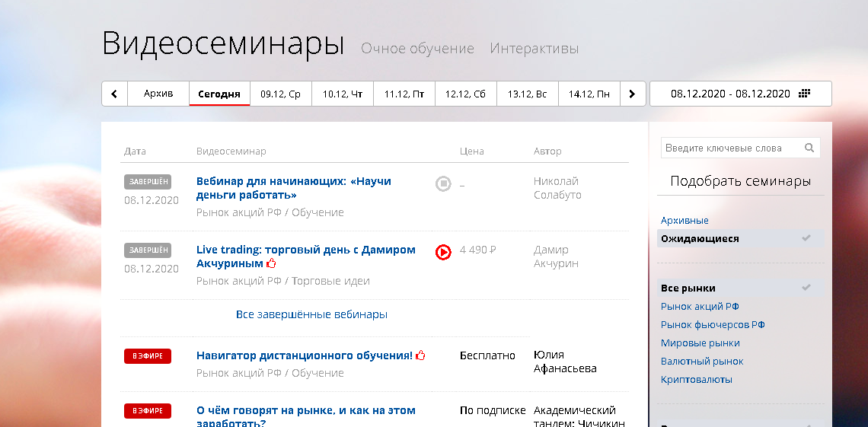The image size is (868, 427).
Task: Switch to the Архив tab
Action: [158, 94]
